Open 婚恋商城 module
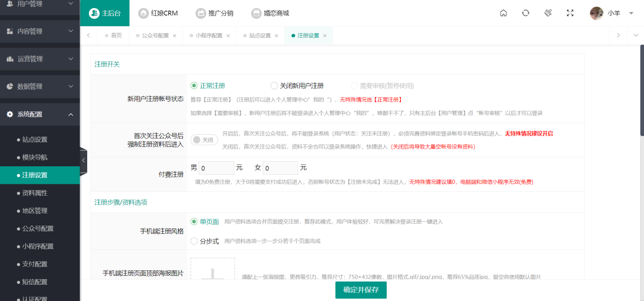The height and width of the screenshot is (301, 644). click(270, 13)
